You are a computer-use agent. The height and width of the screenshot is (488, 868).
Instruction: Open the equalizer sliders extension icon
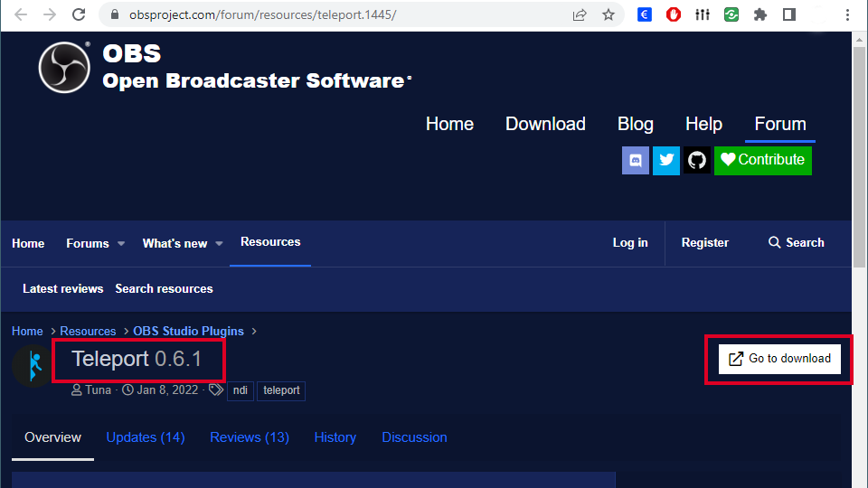(703, 15)
